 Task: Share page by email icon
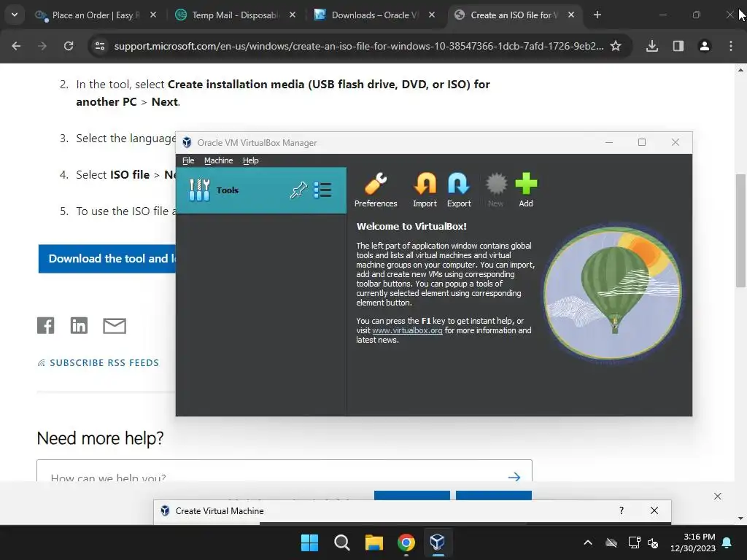click(x=115, y=326)
